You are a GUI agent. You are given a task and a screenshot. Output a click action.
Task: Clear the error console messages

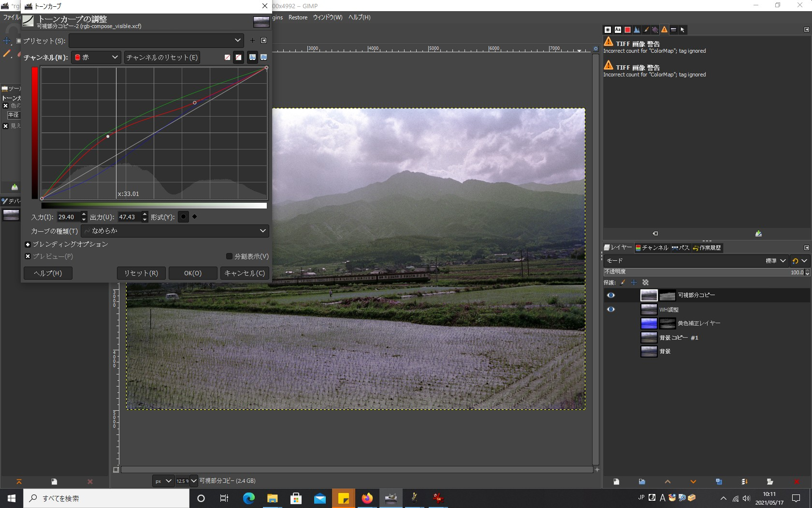click(655, 234)
